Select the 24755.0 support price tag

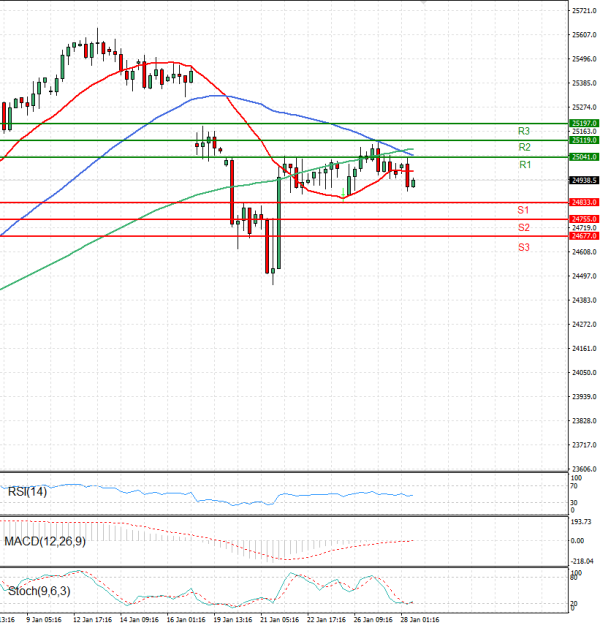(584, 219)
